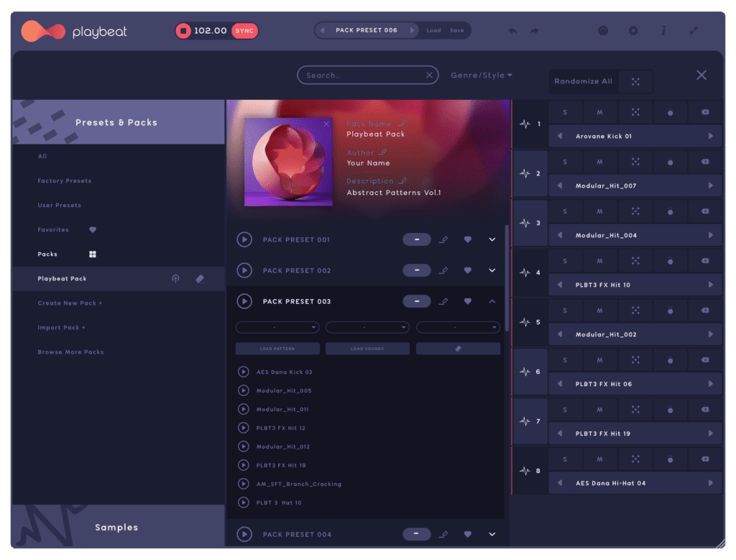
Task: Click the preset list vertical scrollbar
Action: click(507, 278)
